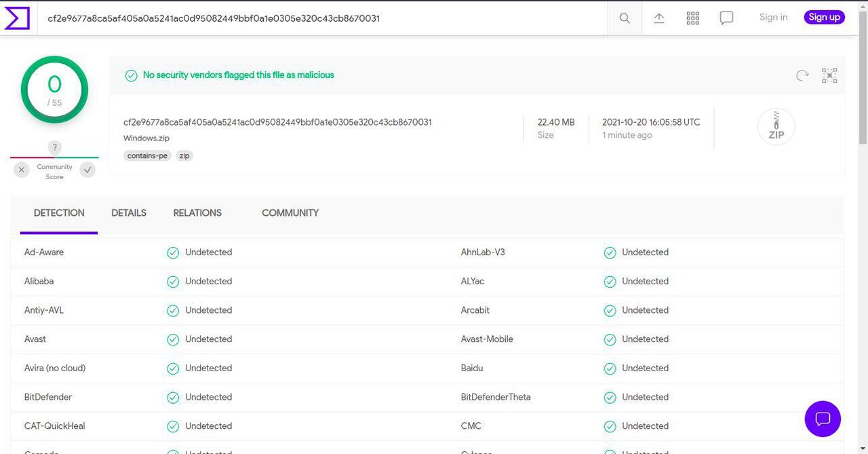Click the file hash in the summary card
Image resolution: width=868 pixels, height=454 pixels.
277,122
